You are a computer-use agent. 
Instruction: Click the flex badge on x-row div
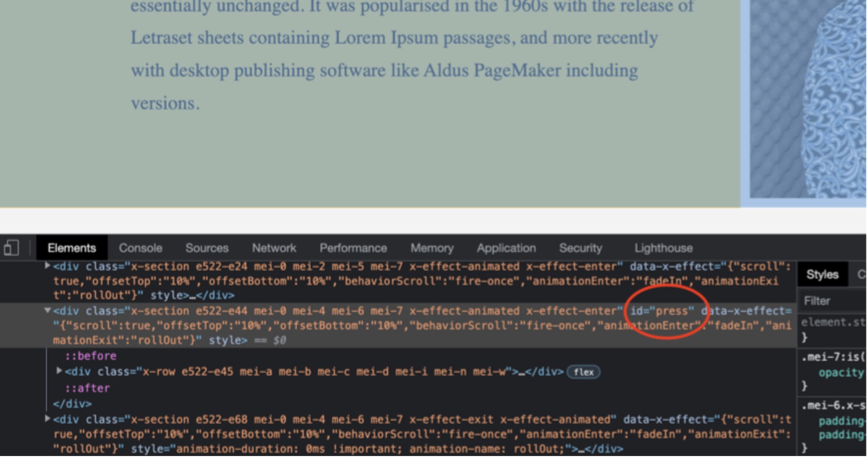[x=583, y=372]
